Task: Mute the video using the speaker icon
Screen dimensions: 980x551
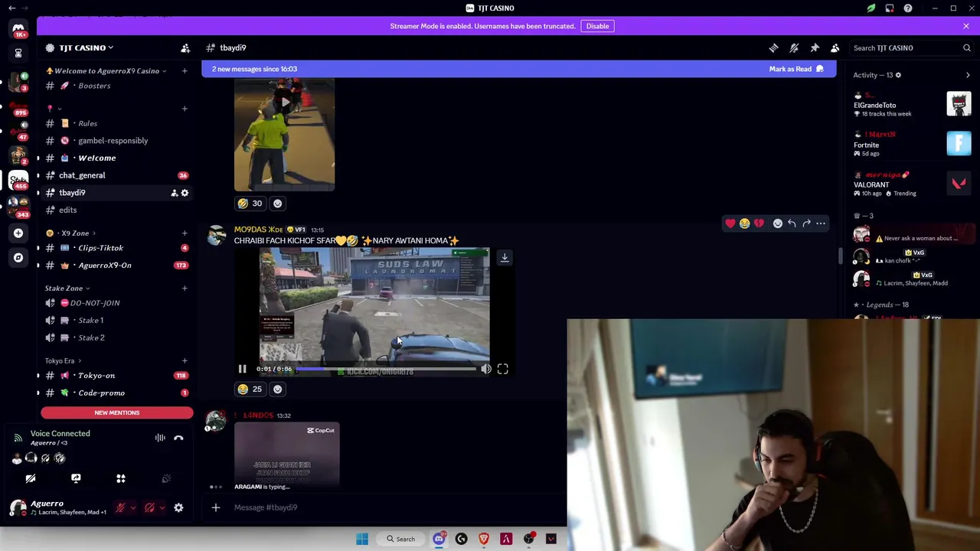Action: 486,369
